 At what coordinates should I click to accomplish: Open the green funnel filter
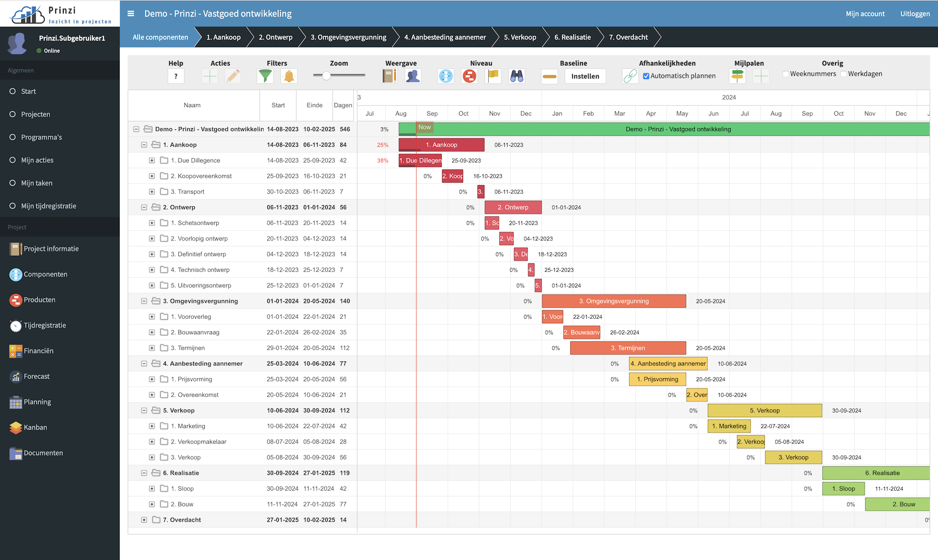pos(265,76)
